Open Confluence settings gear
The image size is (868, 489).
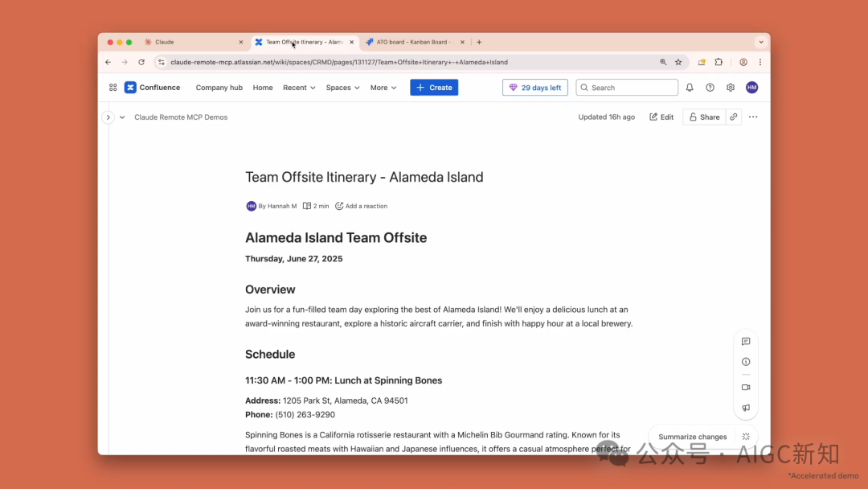[x=731, y=88]
